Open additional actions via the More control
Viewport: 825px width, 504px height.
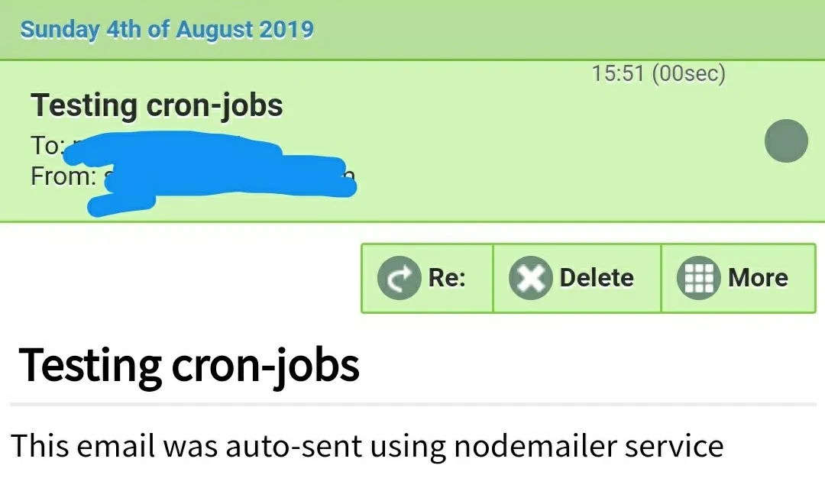pos(737,277)
